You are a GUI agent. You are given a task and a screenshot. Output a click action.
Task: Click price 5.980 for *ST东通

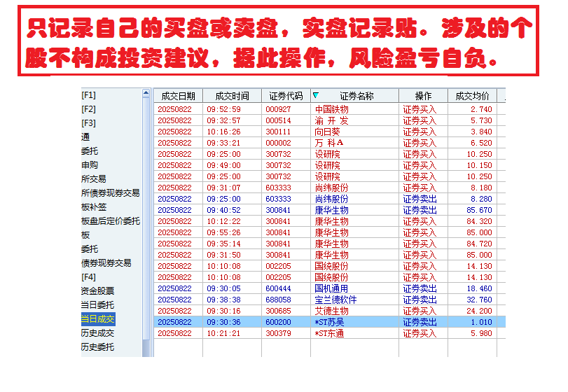pyautogui.click(x=481, y=334)
